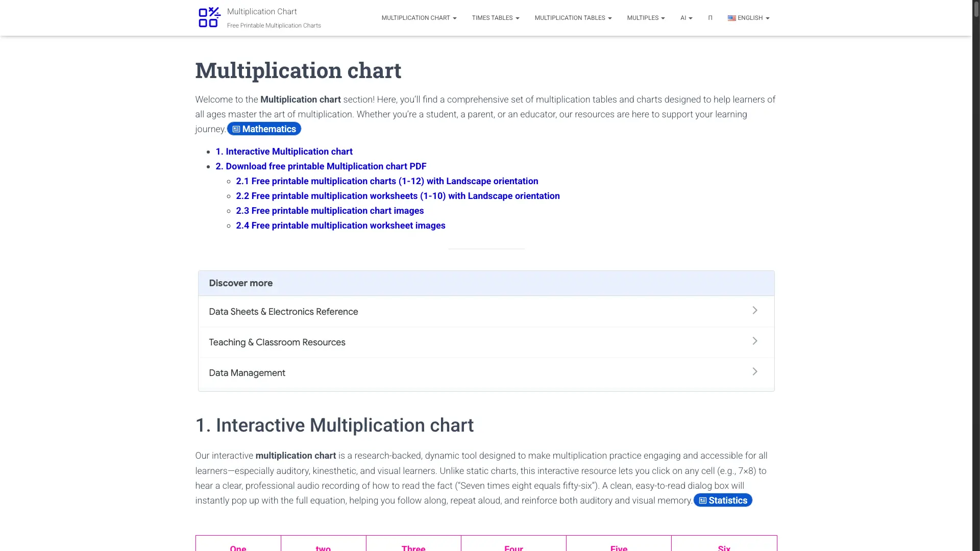980x551 pixels.
Task: Open the AI dropdown menu
Action: coord(686,18)
